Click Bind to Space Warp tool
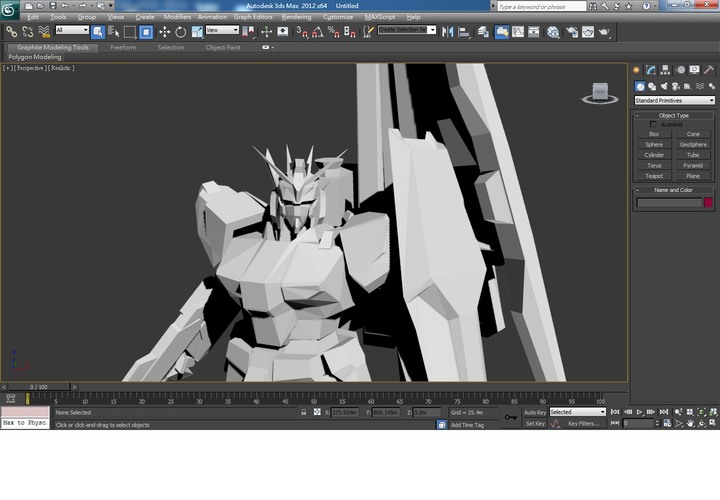720x500 pixels. [44, 32]
